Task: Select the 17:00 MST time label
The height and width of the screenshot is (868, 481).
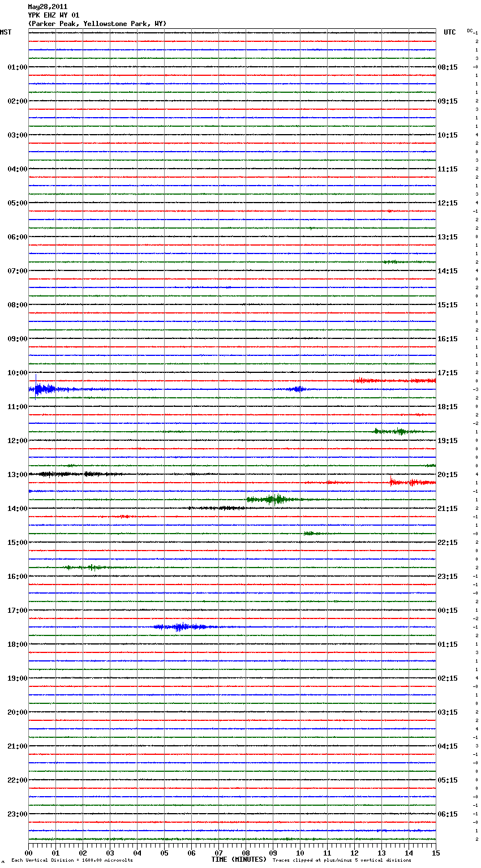Action: point(17,611)
